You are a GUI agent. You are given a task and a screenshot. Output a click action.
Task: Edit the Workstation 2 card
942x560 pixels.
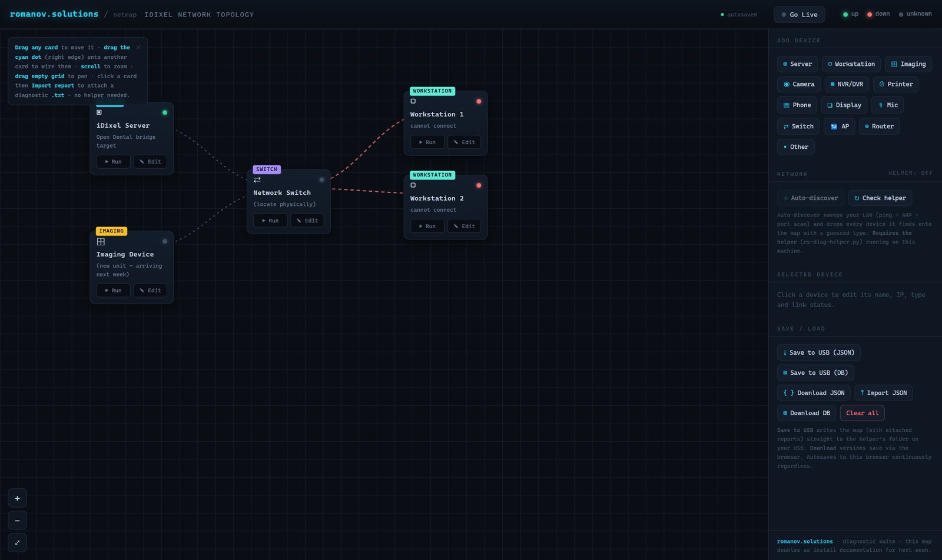465,226
